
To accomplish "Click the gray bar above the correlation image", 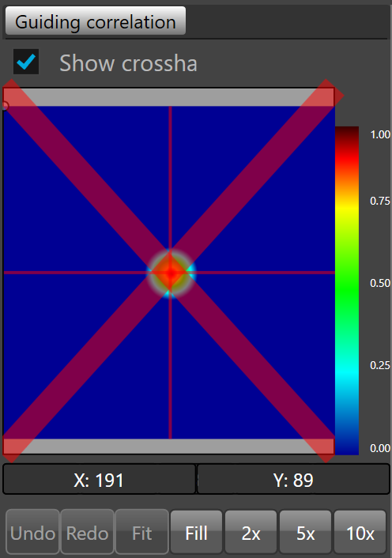I will (169, 97).
